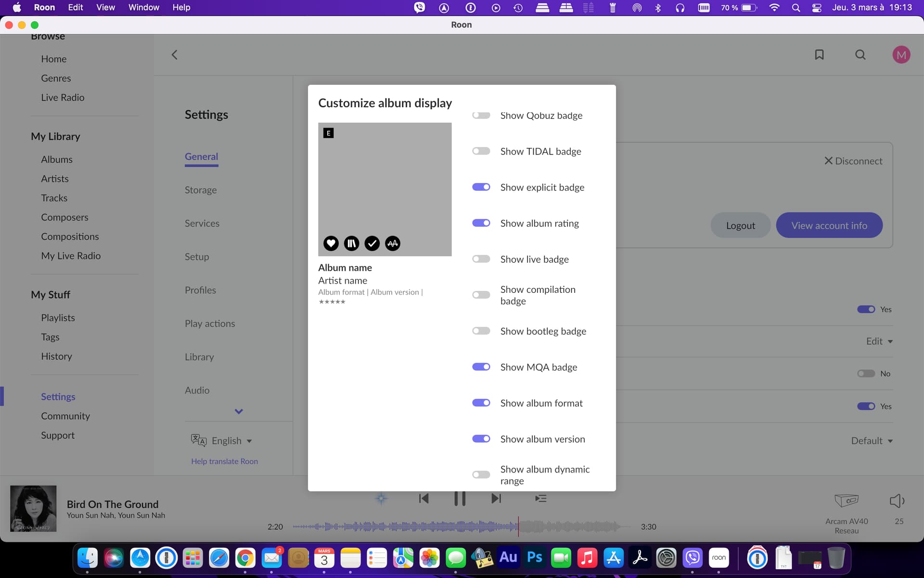
Task: Disable Show album format
Action: (481, 403)
